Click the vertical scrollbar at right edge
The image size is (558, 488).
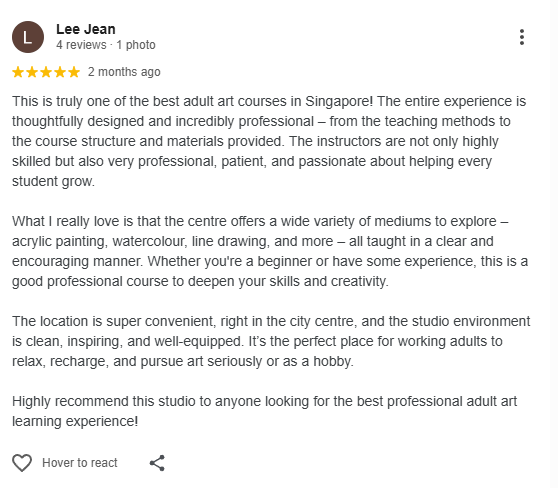tap(554, 244)
